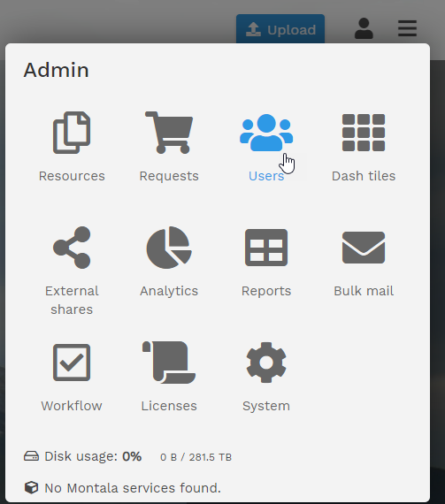Click the Reports label
445x504 pixels.
(x=266, y=292)
